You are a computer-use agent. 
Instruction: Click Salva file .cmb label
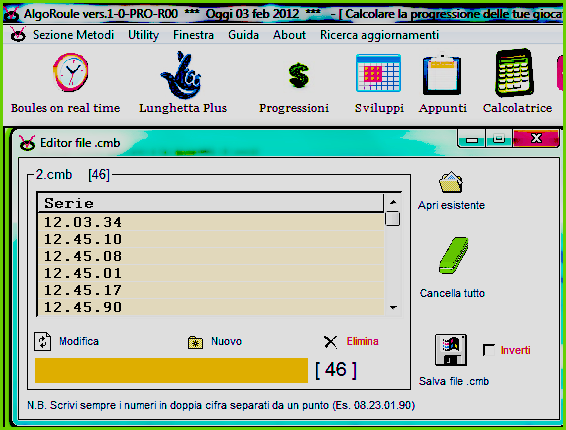[454, 381]
